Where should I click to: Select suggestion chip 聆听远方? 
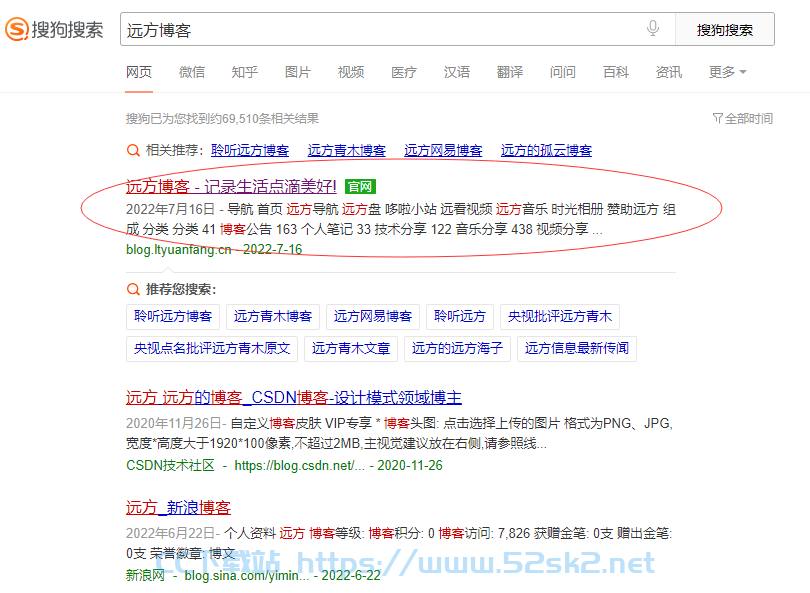(x=460, y=316)
